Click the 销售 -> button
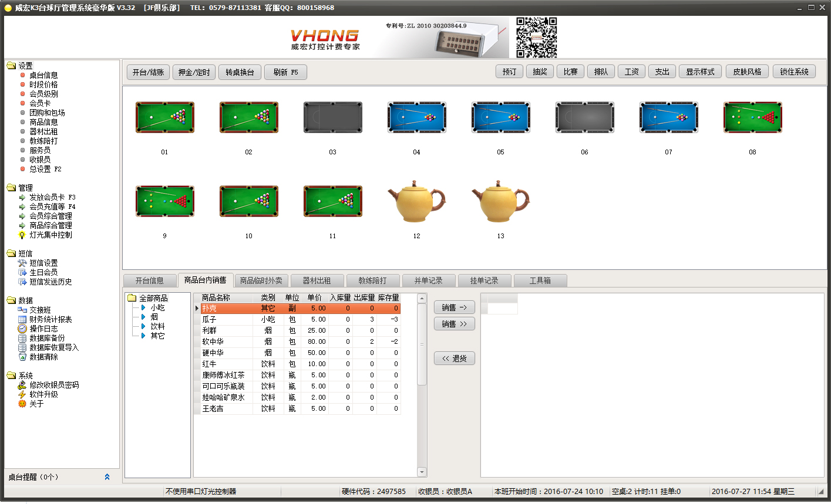 click(454, 307)
